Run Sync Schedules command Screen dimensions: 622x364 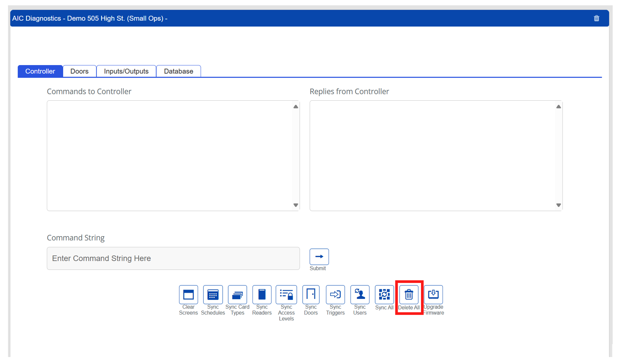coord(213,295)
